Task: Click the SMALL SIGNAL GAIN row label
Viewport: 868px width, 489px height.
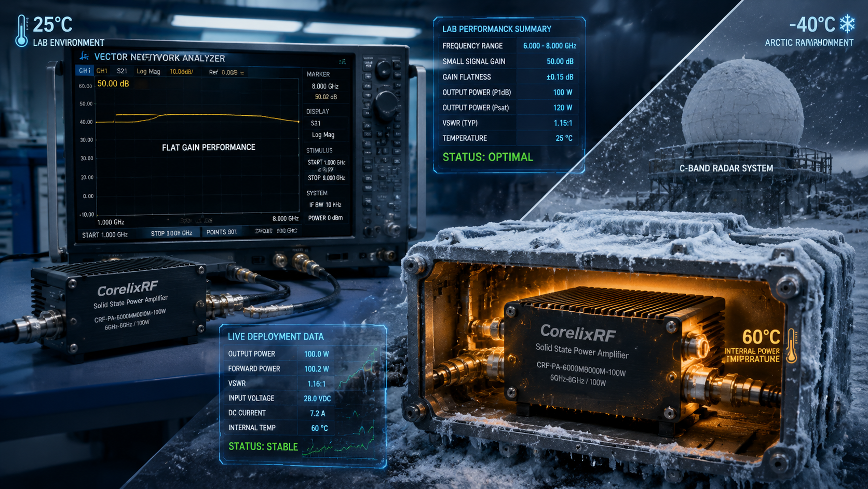Action: [x=474, y=61]
